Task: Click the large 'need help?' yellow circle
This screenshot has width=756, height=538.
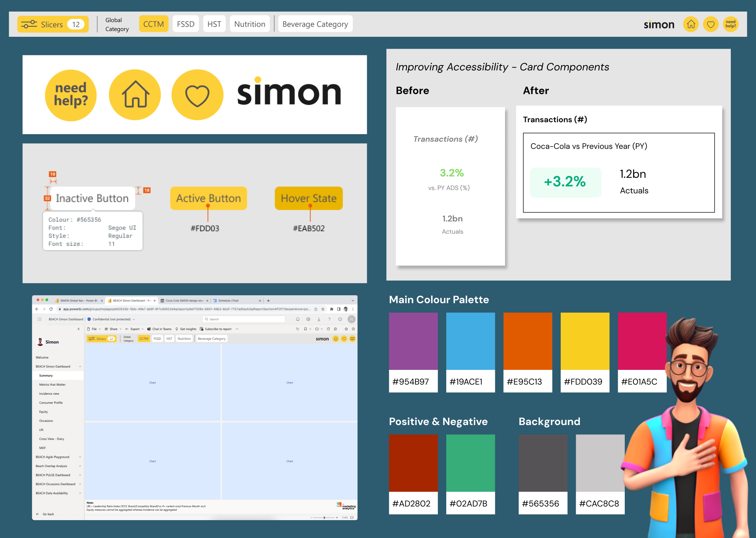Action: click(71, 95)
